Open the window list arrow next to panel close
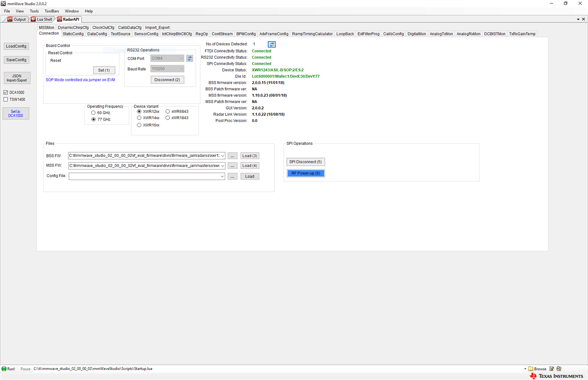 click(x=577, y=19)
